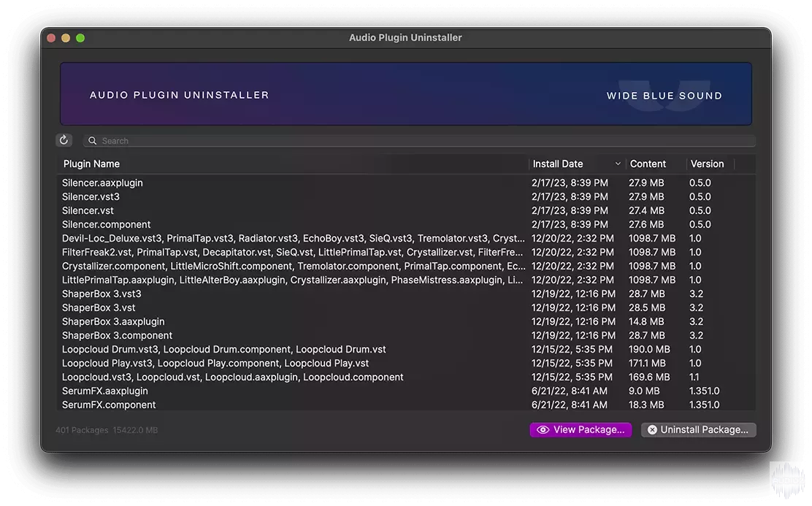Select the Loopcloud Drum.vst3 package row
Viewport: 812px width, 506px height.
[406, 350]
